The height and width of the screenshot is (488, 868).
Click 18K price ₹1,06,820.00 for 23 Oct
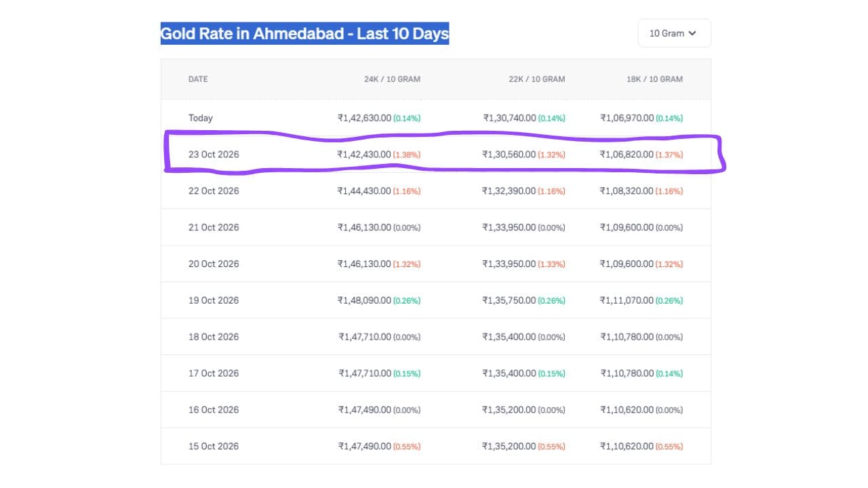click(627, 155)
